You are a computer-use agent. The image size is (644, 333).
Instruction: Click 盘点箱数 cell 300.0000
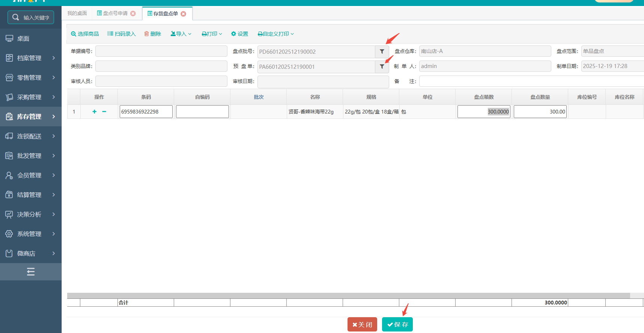click(484, 112)
